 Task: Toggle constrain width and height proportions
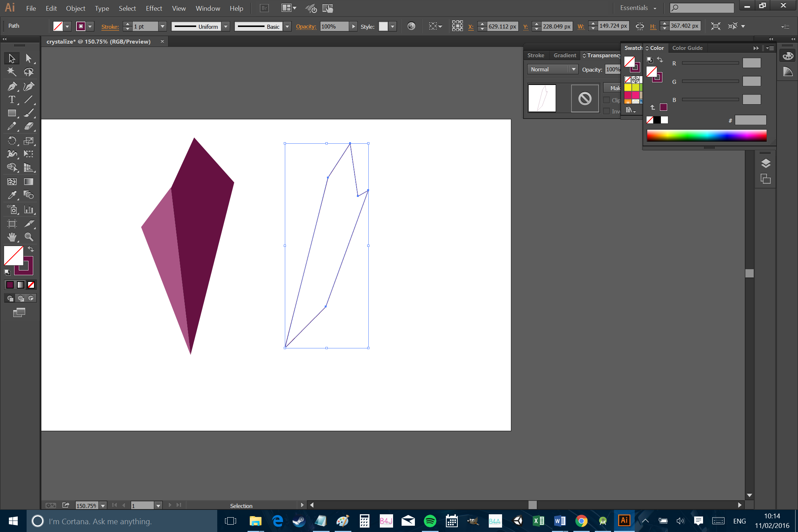click(640, 26)
